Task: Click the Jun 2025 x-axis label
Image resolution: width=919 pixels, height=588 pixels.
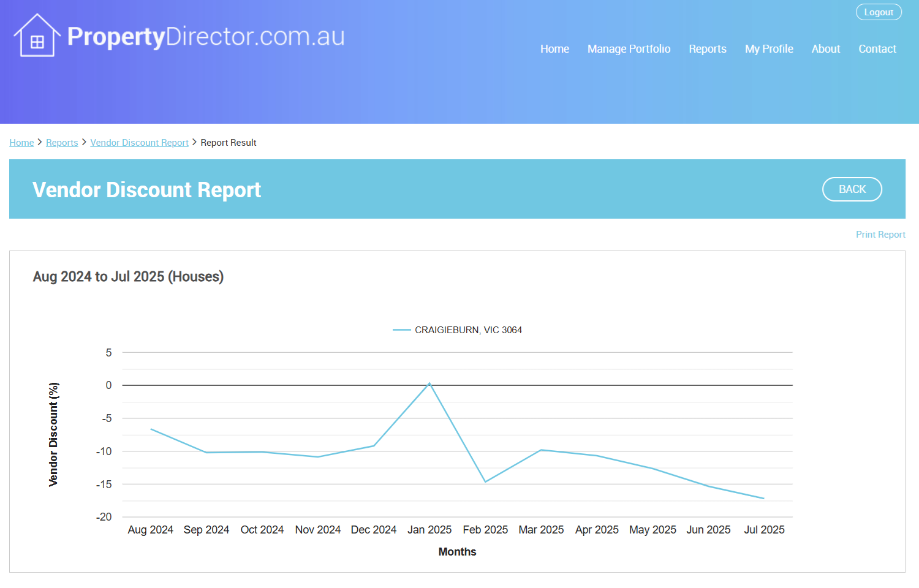Action: click(708, 530)
